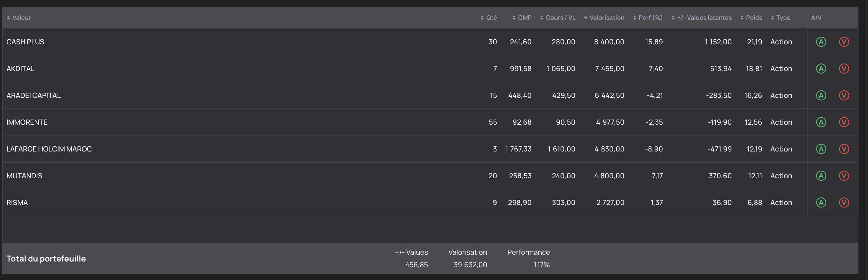Sort table by Valeur column
This screenshot has width=868, height=280.
[x=19, y=18]
